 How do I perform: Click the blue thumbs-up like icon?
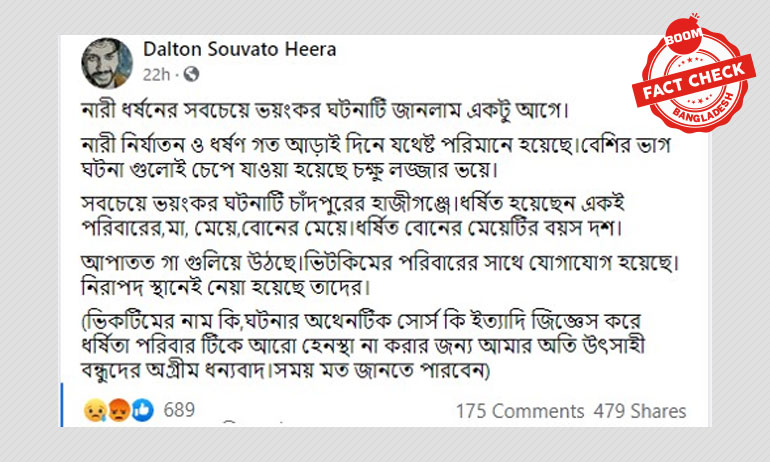click(x=142, y=410)
